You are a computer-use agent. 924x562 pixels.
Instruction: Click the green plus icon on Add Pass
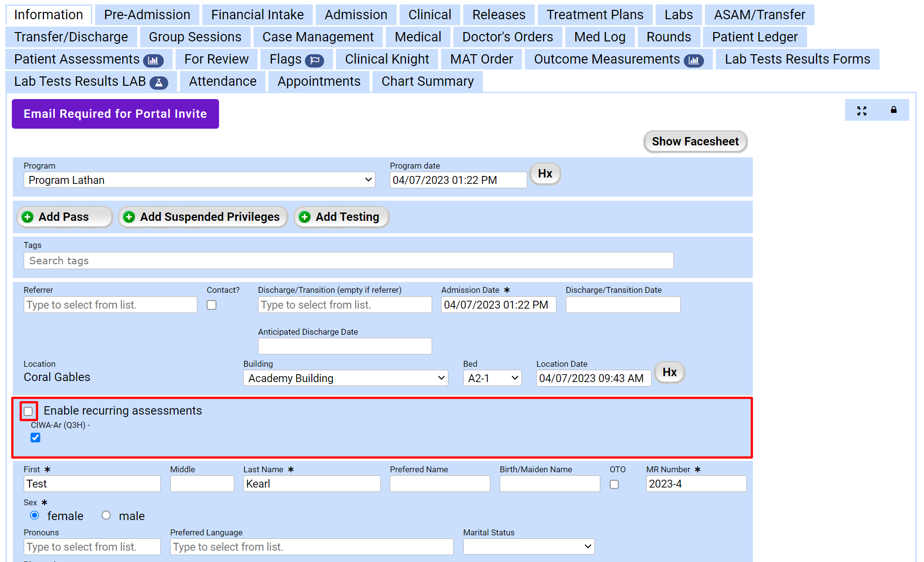(x=28, y=217)
